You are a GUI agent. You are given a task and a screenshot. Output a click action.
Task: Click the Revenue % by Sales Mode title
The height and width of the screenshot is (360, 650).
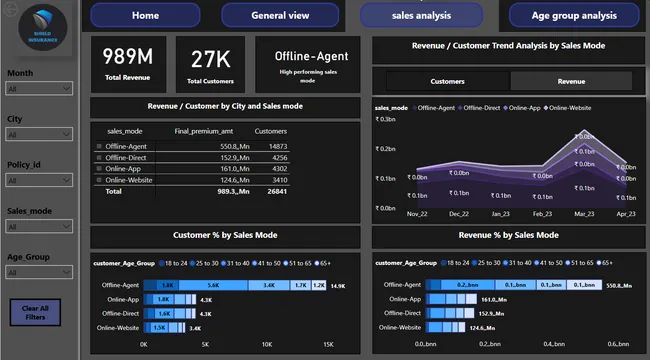[509, 235]
